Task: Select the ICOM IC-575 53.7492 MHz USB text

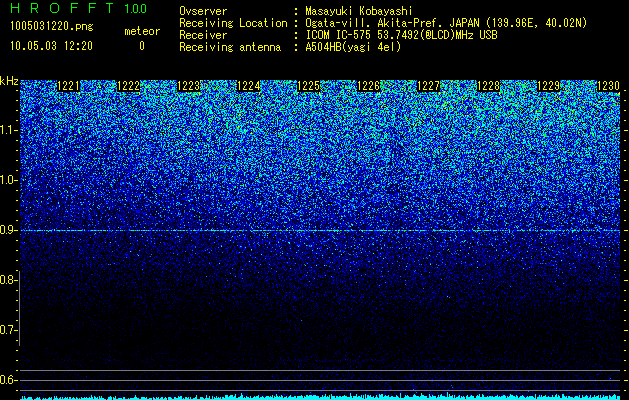Action: tap(401, 35)
